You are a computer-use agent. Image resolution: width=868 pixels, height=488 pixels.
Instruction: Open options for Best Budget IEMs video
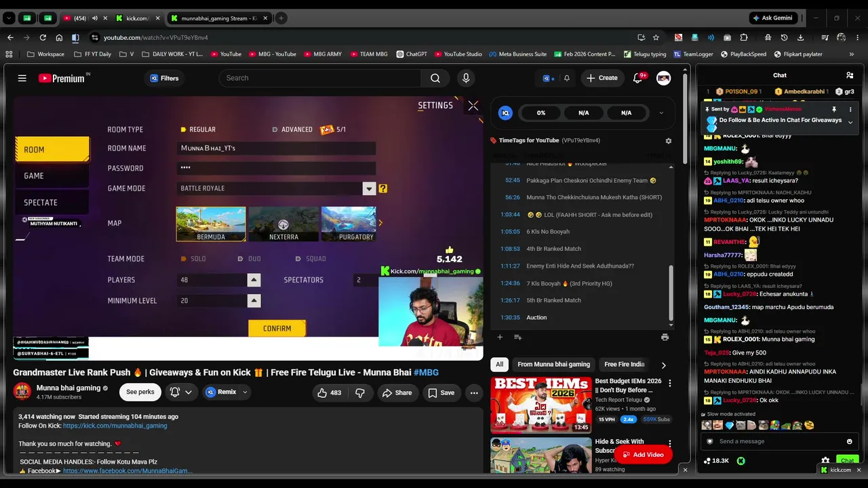670,383
